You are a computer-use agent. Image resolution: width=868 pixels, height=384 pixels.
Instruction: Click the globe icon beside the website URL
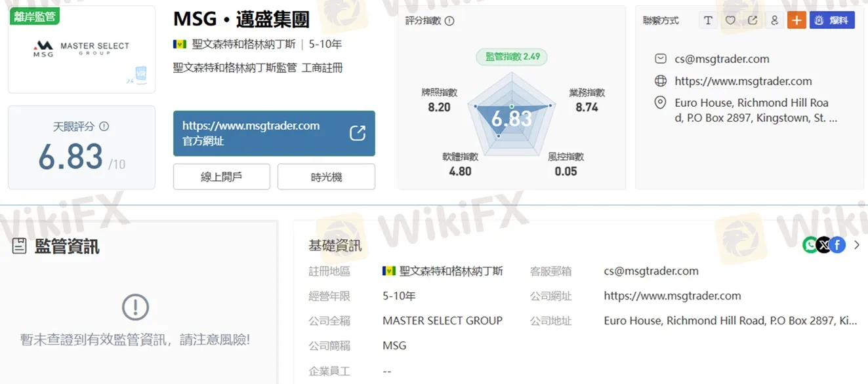tap(660, 81)
